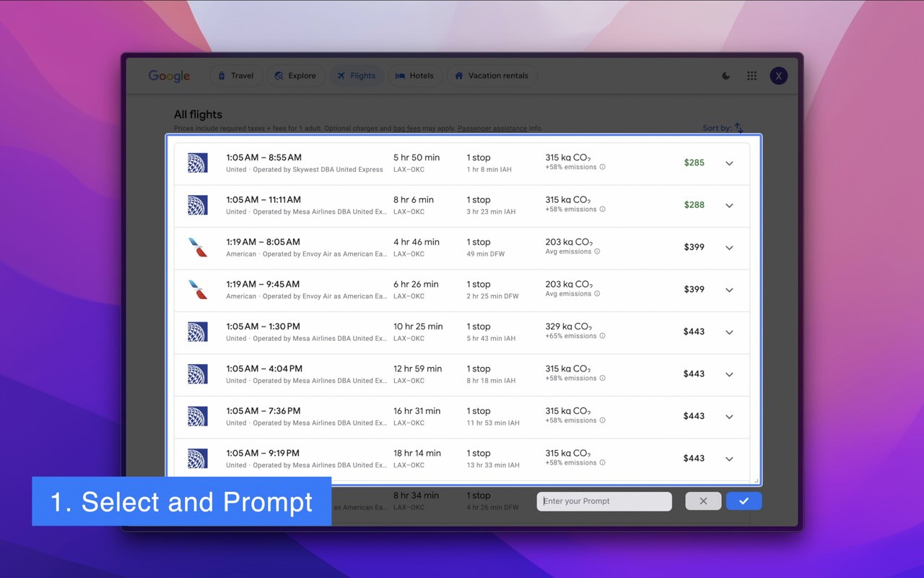The height and width of the screenshot is (578, 924).
Task: Open the Passenger assistance link
Action: 492,129
